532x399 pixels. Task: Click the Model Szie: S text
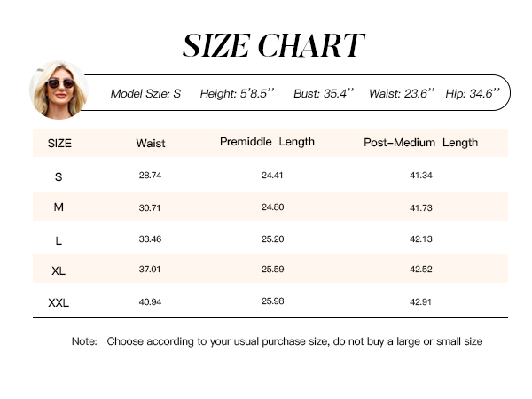point(145,93)
